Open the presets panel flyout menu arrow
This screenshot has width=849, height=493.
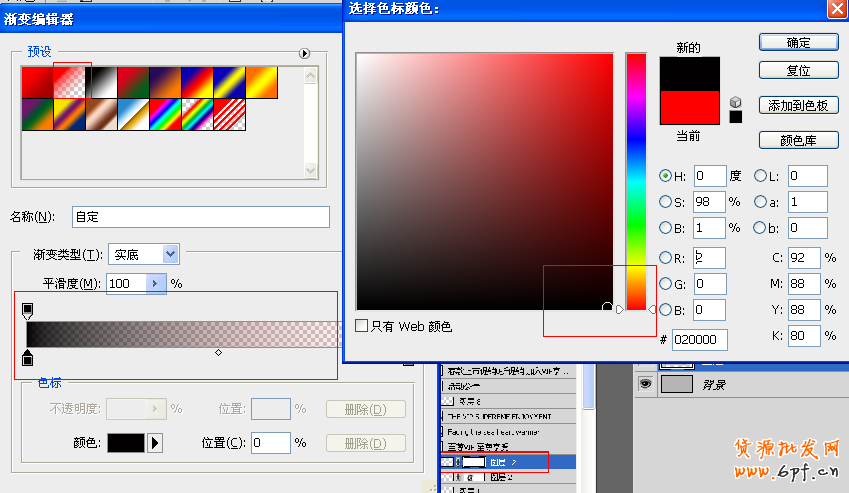pos(303,53)
